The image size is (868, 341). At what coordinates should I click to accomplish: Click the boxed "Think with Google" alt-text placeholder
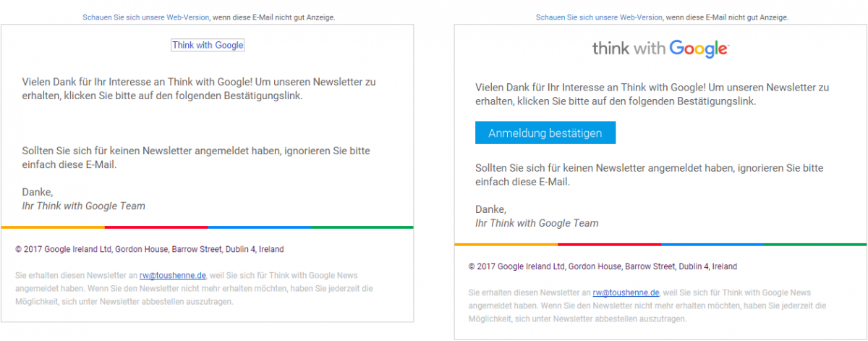(208, 45)
